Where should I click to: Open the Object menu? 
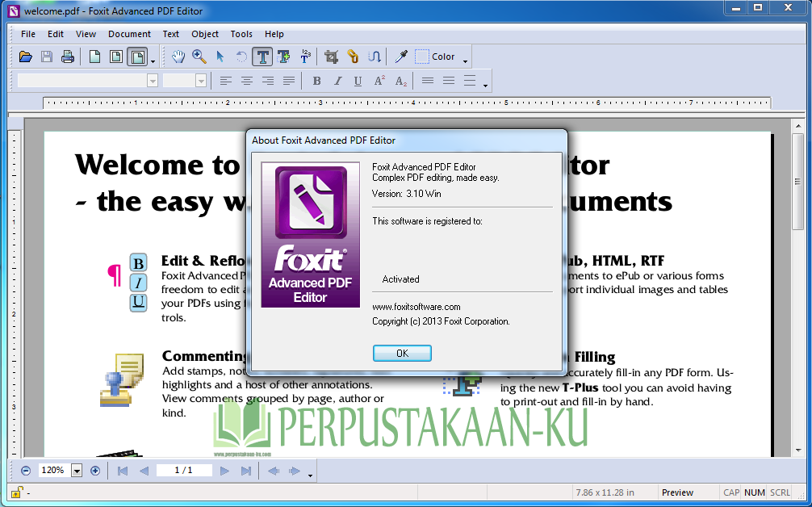(204, 34)
